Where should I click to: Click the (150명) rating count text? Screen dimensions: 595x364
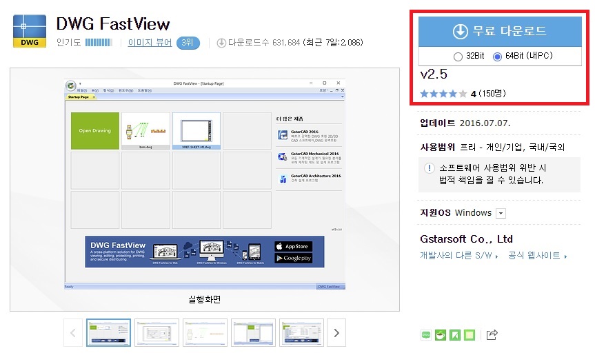pos(492,93)
